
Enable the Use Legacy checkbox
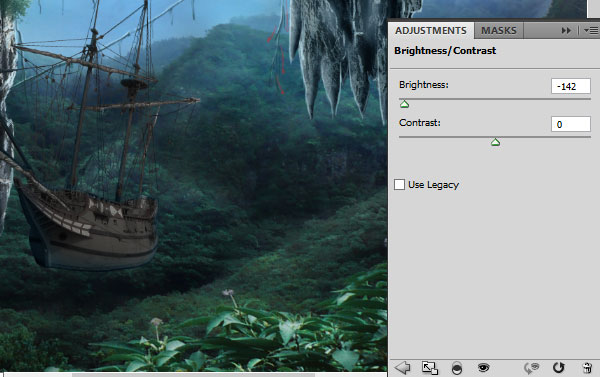[399, 184]
